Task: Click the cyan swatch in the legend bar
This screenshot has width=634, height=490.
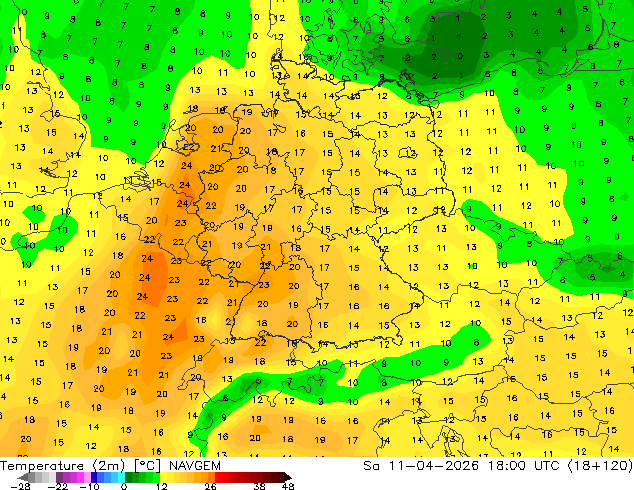Action: [121, 477]
